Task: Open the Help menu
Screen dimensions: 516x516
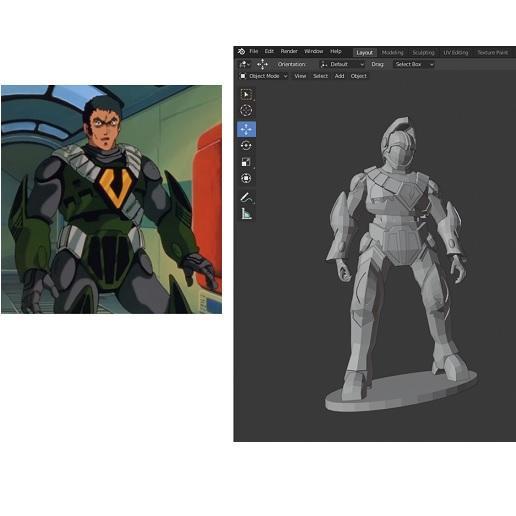Action: 336,51
